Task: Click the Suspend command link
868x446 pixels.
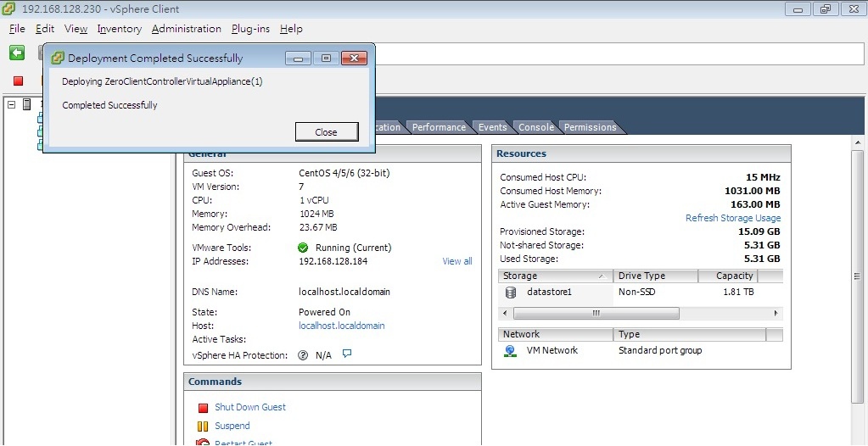Action: 232,426
